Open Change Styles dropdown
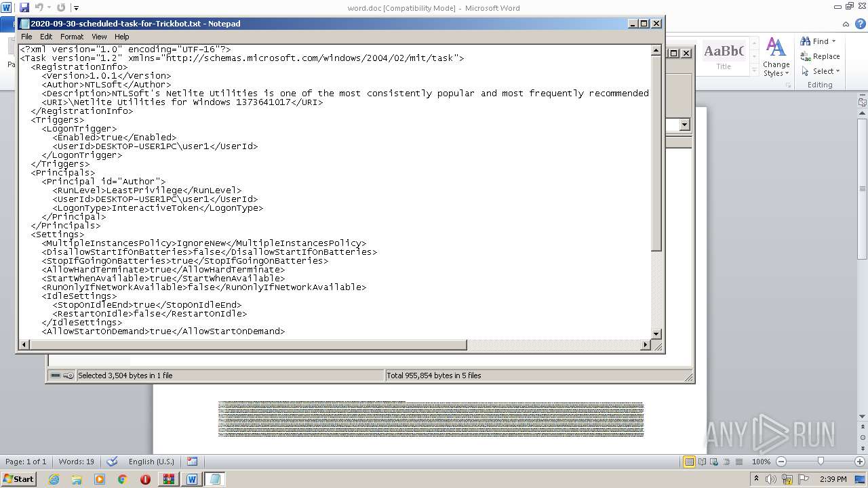868x488 pixels. click(x=776, y=57)
